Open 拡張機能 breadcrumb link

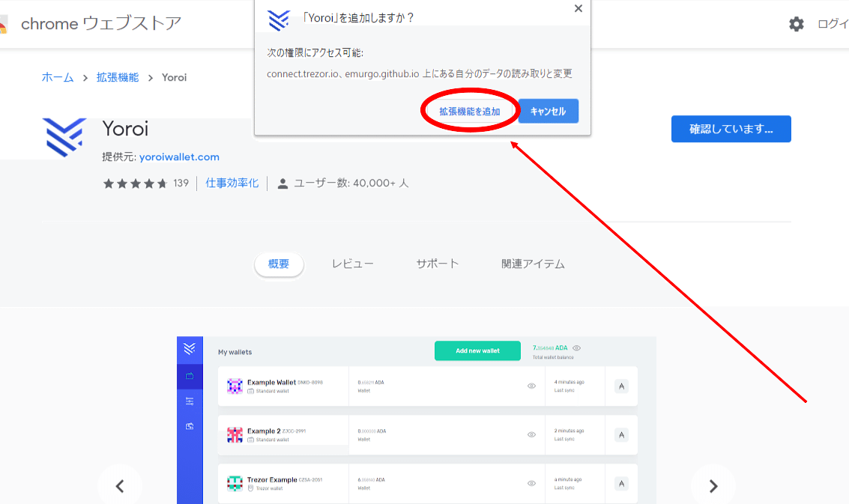tap(118, 77)
